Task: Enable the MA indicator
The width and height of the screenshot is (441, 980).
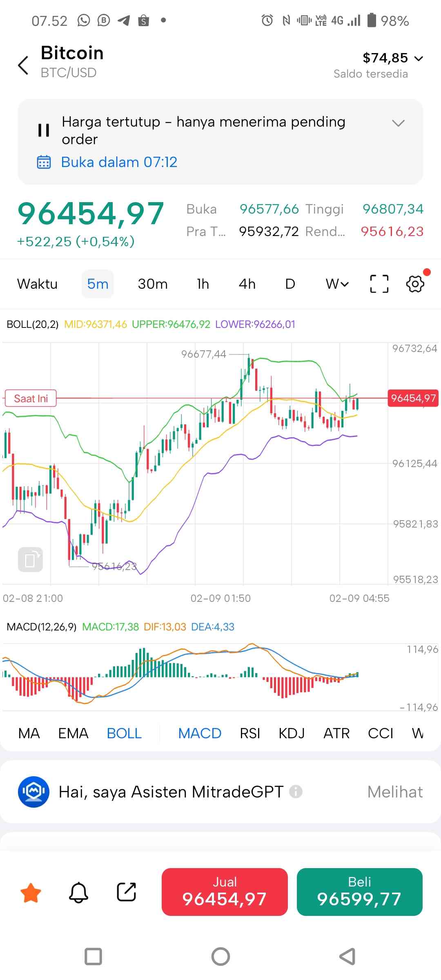Action: pyautogui.click(x=29, y=733)
